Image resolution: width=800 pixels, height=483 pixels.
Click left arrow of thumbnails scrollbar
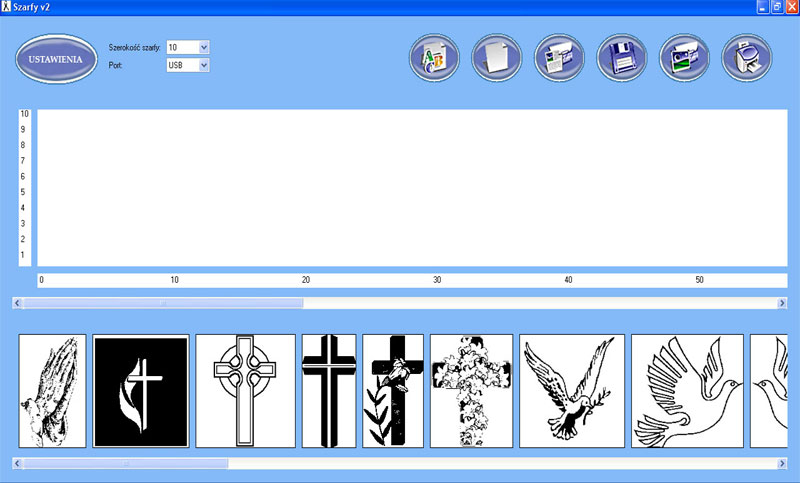click(17, 464)
